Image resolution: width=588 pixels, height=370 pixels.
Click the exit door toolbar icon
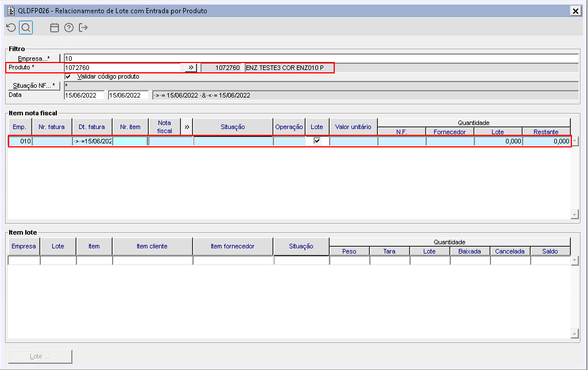[83, 28]
